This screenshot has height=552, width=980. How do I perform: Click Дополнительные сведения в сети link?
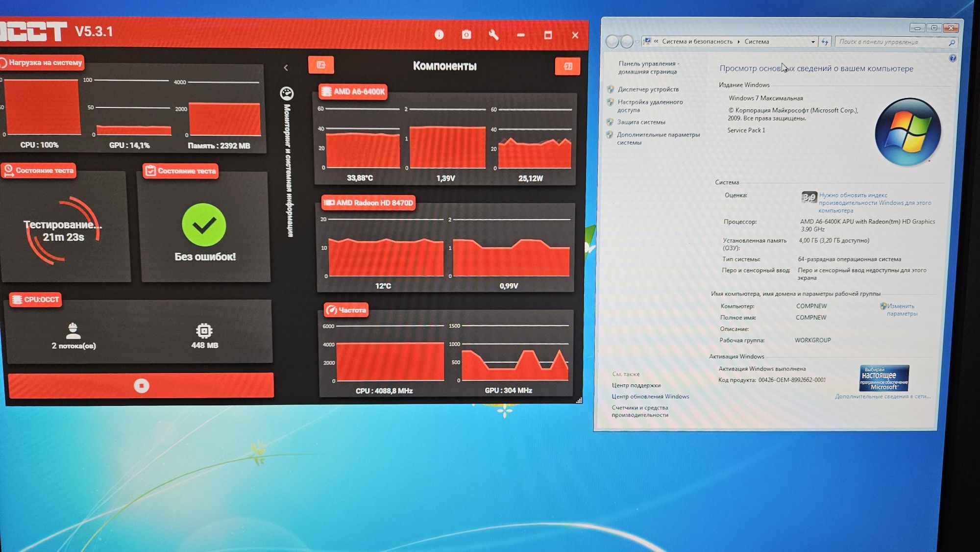coord(882,396)
